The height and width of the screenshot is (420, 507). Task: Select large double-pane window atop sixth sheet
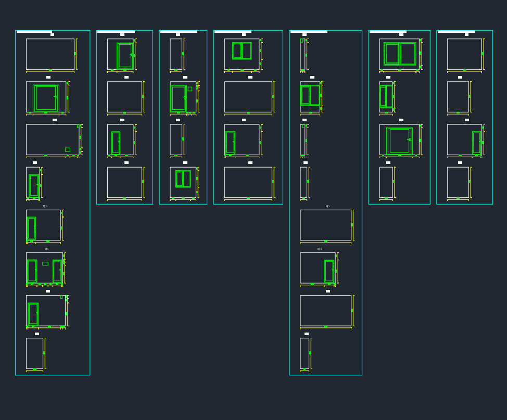click(x=400, y=54)
